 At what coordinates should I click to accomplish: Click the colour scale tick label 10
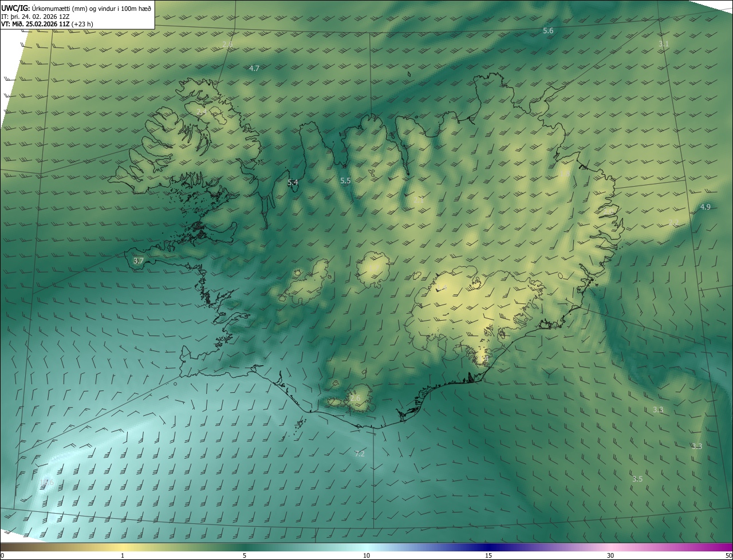tap(366, 555)
